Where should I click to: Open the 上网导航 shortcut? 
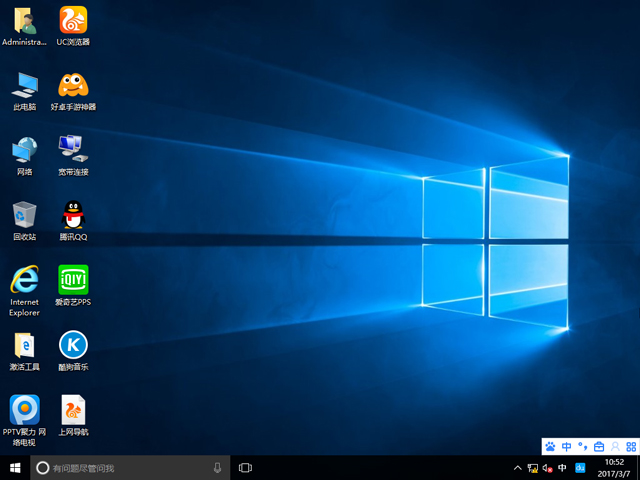click(73, 409)
